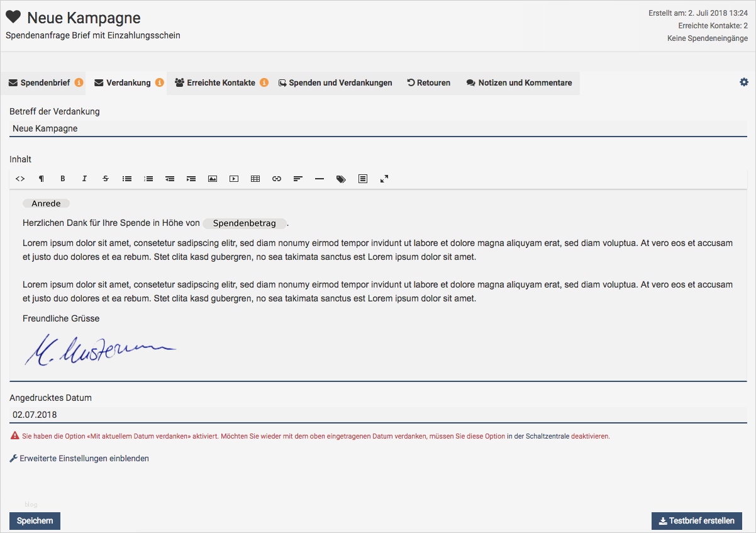Open the insert link tool
Viewport: 756px width, 533px height.
pos(277,178)
